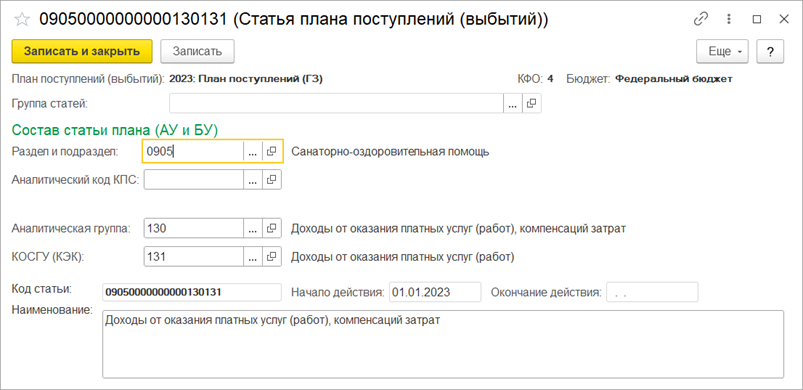The height and width of the screenshot is (390, 803).
Task: Focus the Окончание действия date field
Action: coord(652,292)
